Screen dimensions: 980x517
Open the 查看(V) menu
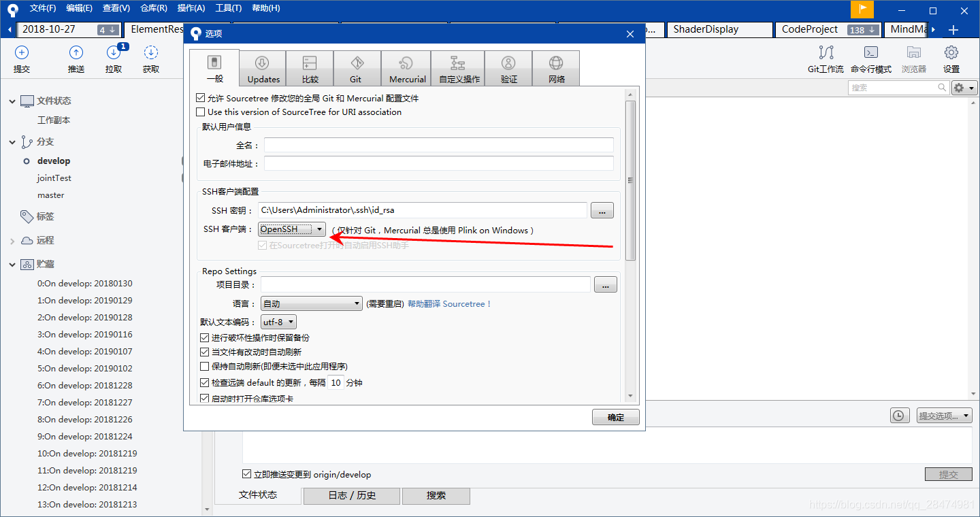116,8
